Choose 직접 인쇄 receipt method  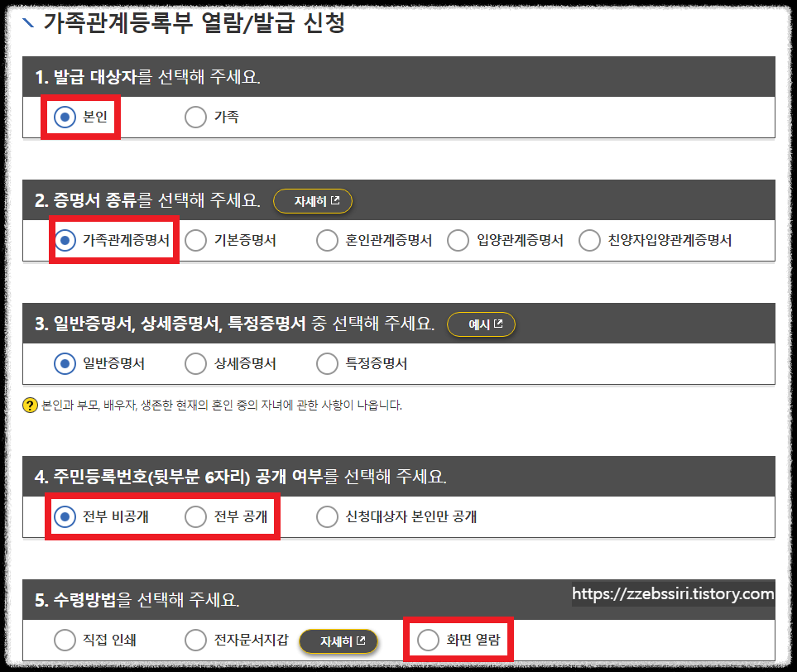(65, 640)
